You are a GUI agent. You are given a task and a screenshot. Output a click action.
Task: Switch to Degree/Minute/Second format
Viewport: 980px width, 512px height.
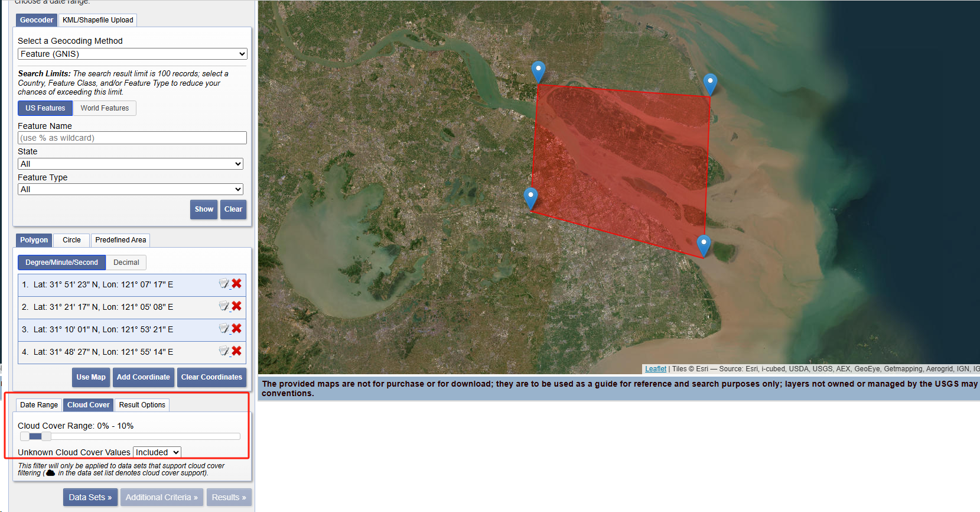61,263
